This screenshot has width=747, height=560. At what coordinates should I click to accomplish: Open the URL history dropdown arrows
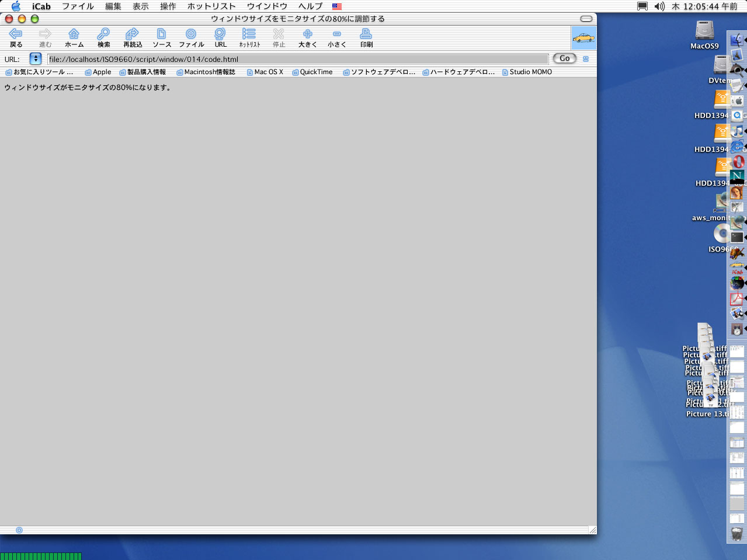pyautogui.click(x=36, y=59)
